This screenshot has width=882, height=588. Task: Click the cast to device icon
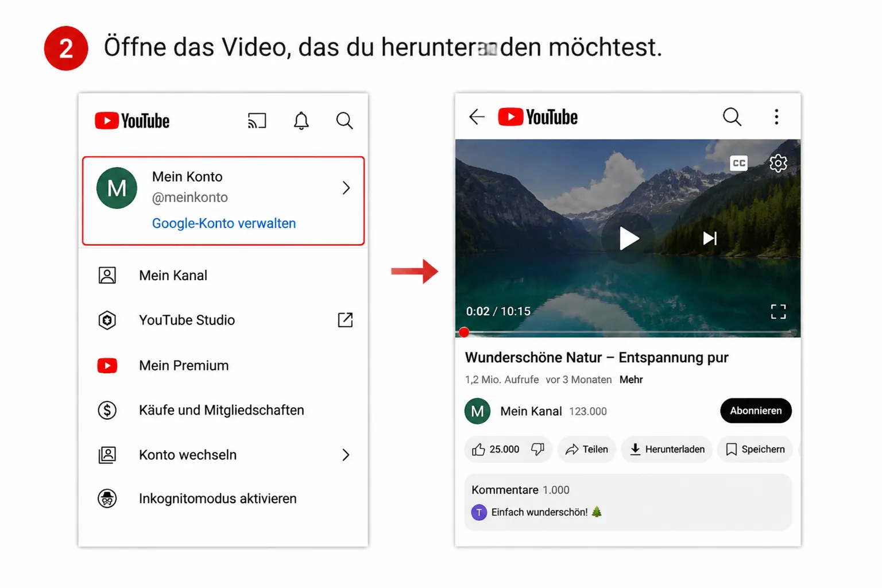[x=257, y=121]
